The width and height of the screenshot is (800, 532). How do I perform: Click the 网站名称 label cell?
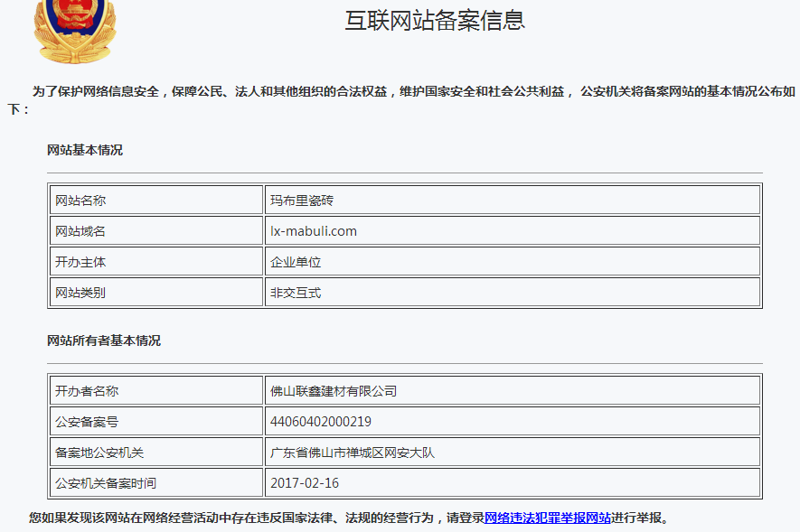(x=156, y=201)
